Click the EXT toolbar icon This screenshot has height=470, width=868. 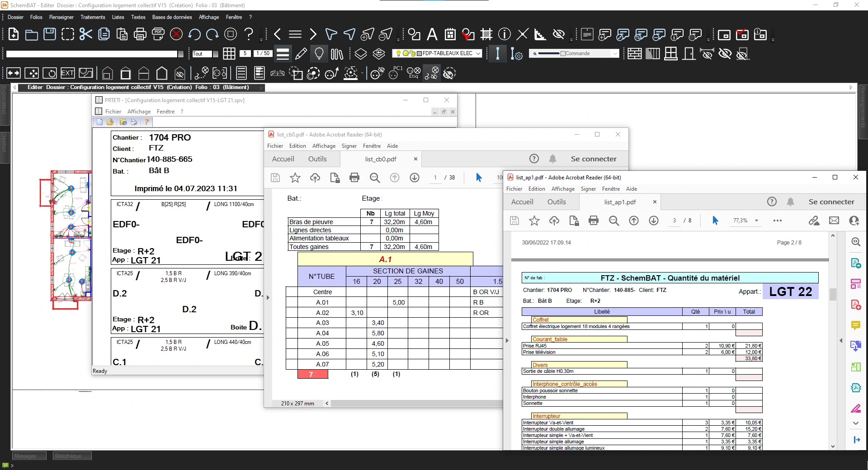(67, 73)
